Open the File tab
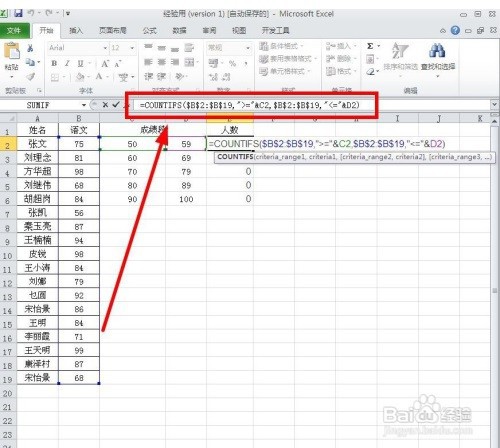Viewport: 500px width, 448px height. click(14, 31)
